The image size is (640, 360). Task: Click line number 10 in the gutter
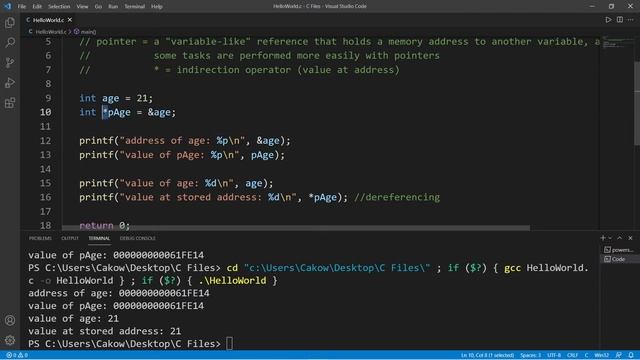coord(46,112)
